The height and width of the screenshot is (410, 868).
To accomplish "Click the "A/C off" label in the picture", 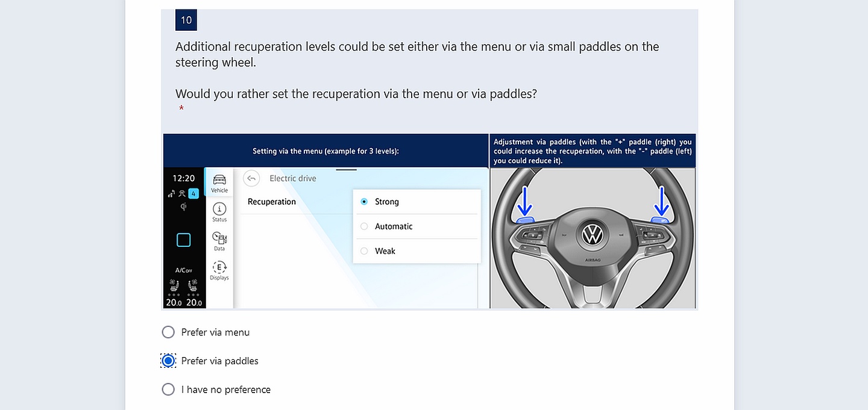I will [x=184, y=270].
